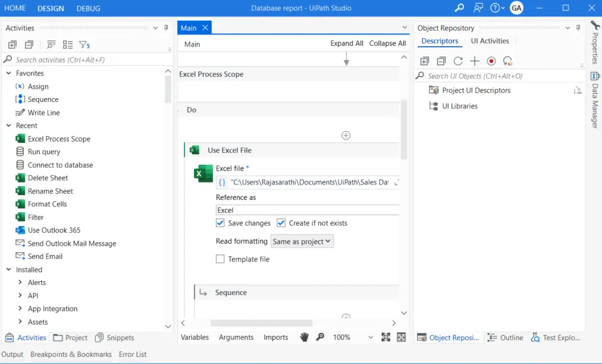Viewport: 602px width, 364px height.
Task: Click the plus icon in Object Repository toolbar
Action: [x=474, y=61]
